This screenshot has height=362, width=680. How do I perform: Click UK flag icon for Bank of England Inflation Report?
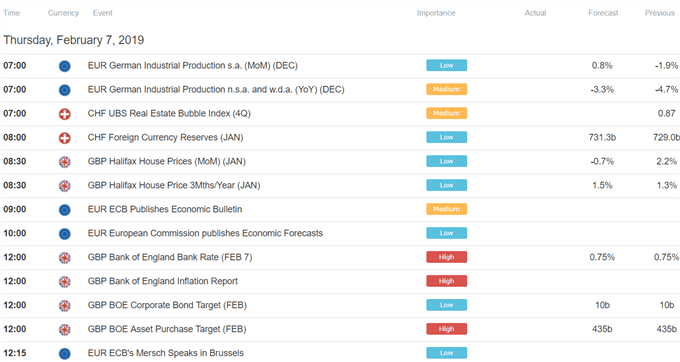[65, 282]
